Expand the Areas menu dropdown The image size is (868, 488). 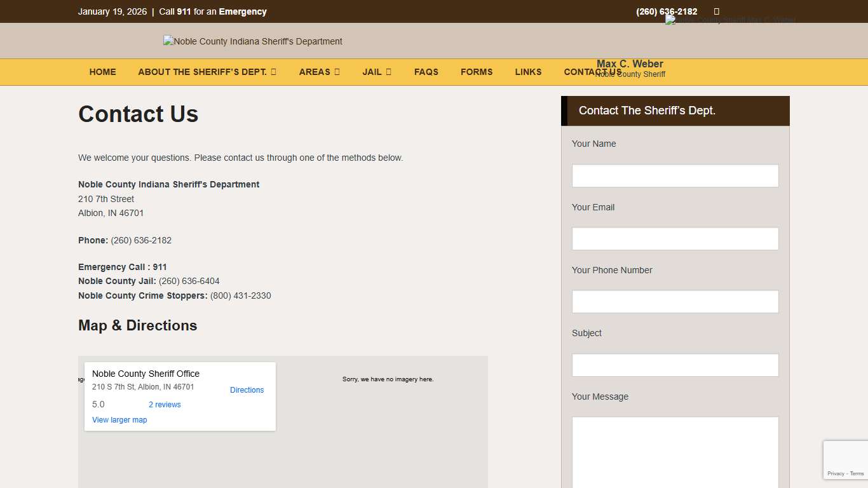[x=319, y=72]
